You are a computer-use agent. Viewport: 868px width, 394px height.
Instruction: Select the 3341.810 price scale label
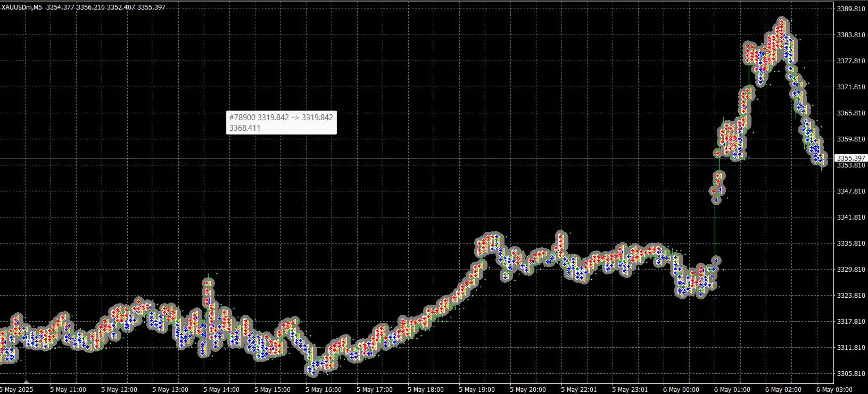point(851,217)
